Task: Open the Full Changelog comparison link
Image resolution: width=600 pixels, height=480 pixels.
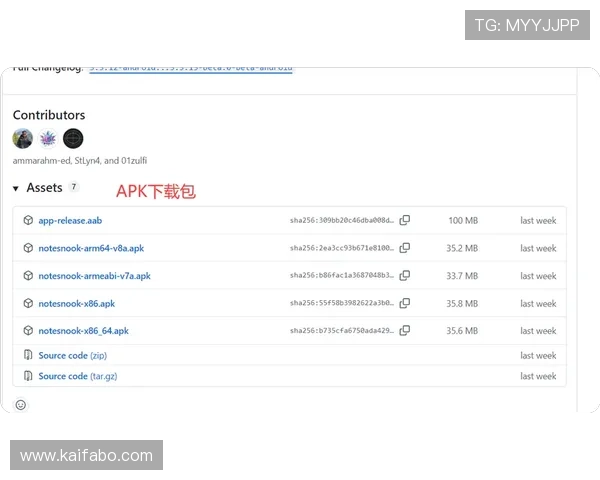Action: pyautogui.click(x=190, y=68)
